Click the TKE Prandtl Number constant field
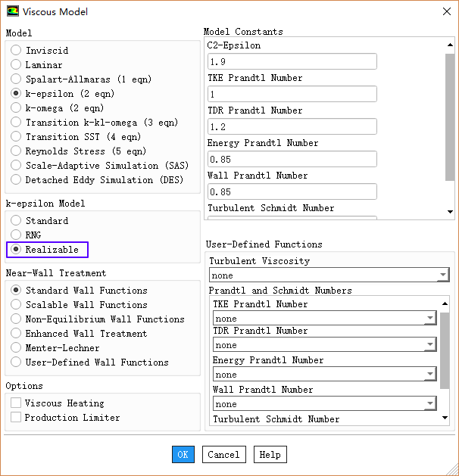The height and width of the screenshot is (476, 459). [292, 94]
